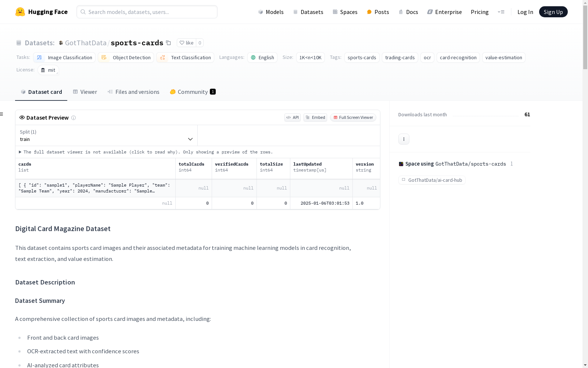The height and width of the screenshot is (368, 588).
Task: Switch to the Viewer tab
Action: pyautogui.click(x=85, y=92)
